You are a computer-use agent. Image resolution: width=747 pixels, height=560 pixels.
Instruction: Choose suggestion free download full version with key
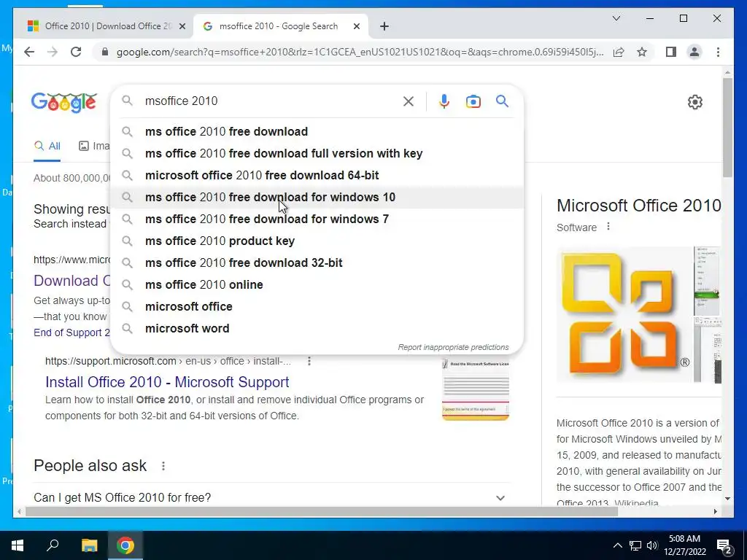click(317, 153)
